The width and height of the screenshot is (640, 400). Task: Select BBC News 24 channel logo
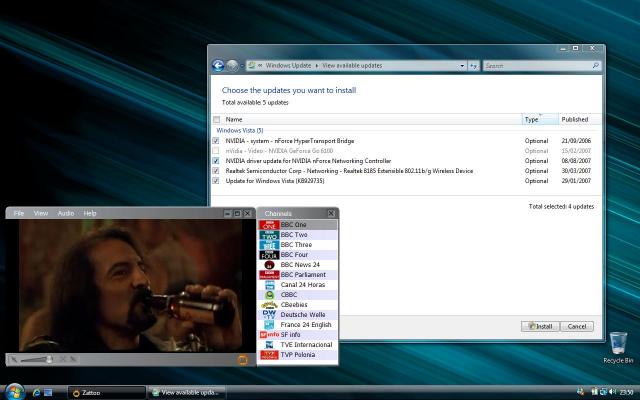click(269, 264)
